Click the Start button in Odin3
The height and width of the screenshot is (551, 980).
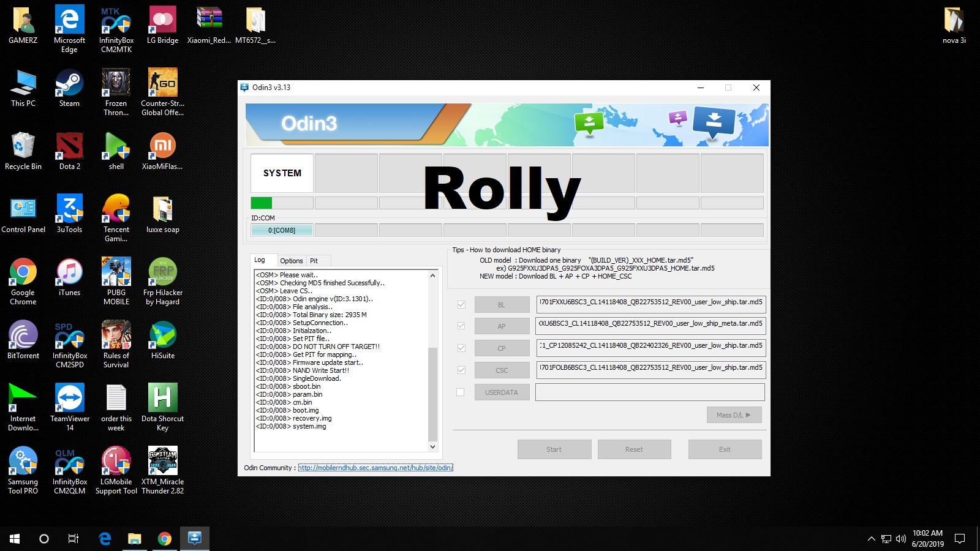(x=554, y=449)
